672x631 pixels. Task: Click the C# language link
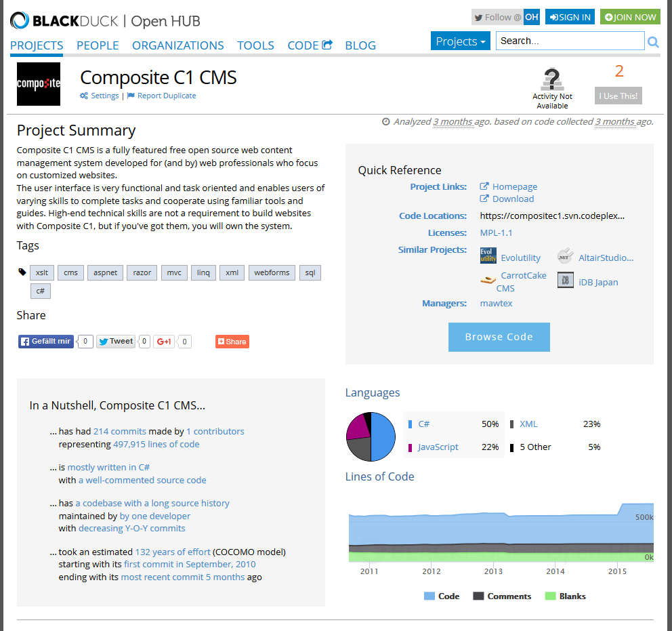424,424
